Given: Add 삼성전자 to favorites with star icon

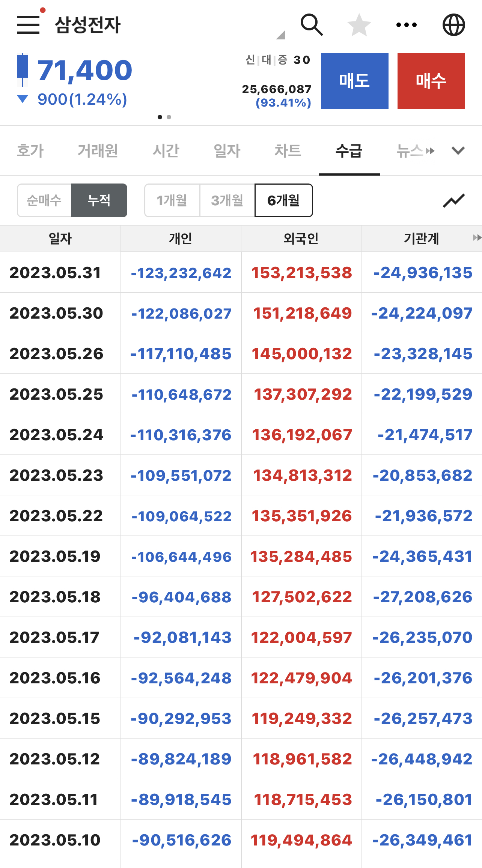Looking at the screenshot, I should [359, 25].
